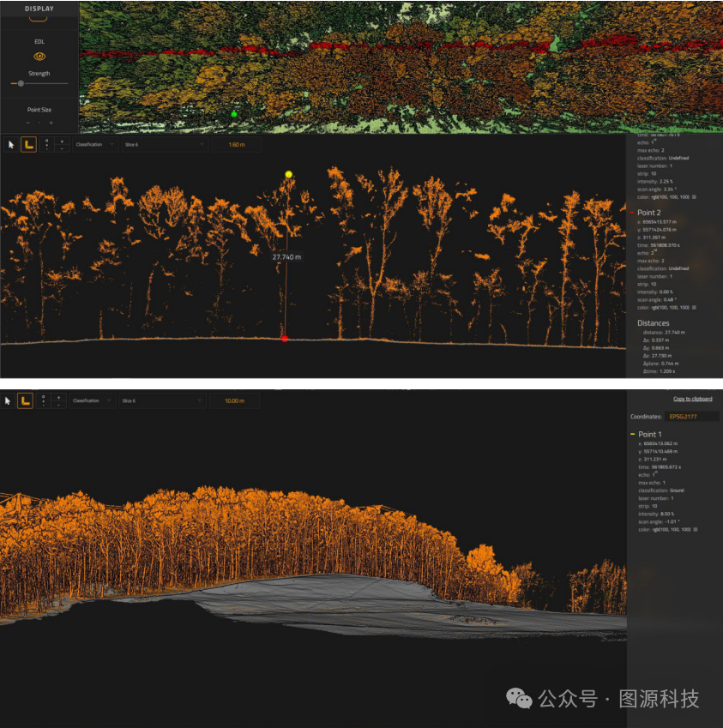Toggle the EDL eye icon
Viewport: 723px width, 728px height.
point(39,56)
